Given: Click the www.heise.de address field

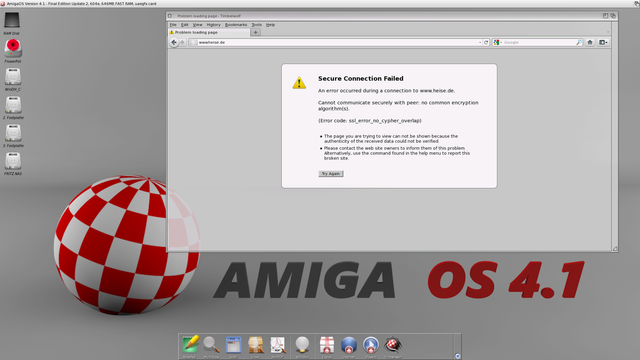Looking at the screenshot, I should tap(337, 42).
